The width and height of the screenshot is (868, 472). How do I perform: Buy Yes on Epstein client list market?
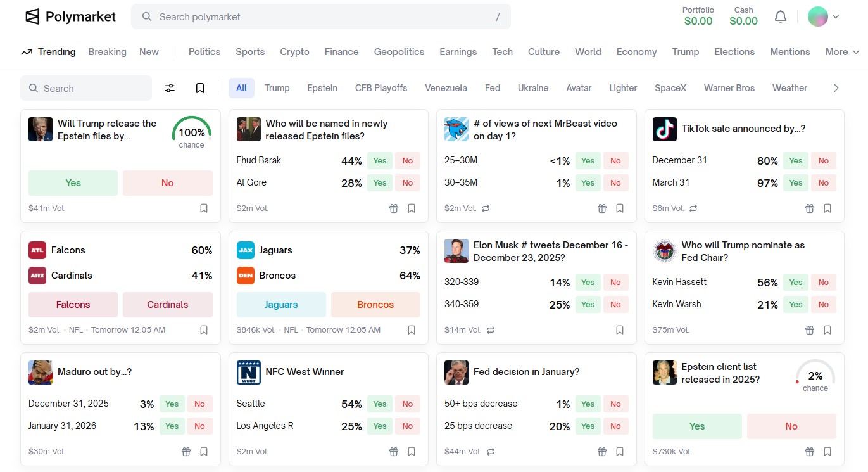click(x=697, y=426)
